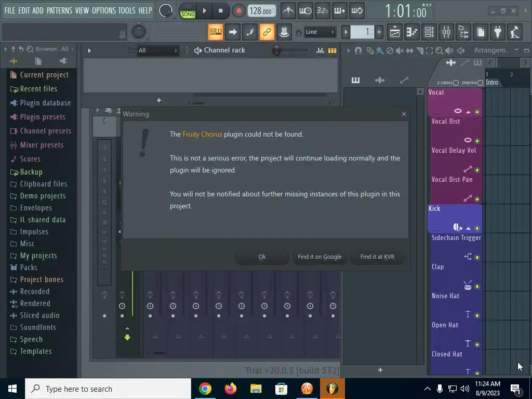The width and height of the screenshot is (532, 399).
Task: Click the play button
Action: click(205, 11)
